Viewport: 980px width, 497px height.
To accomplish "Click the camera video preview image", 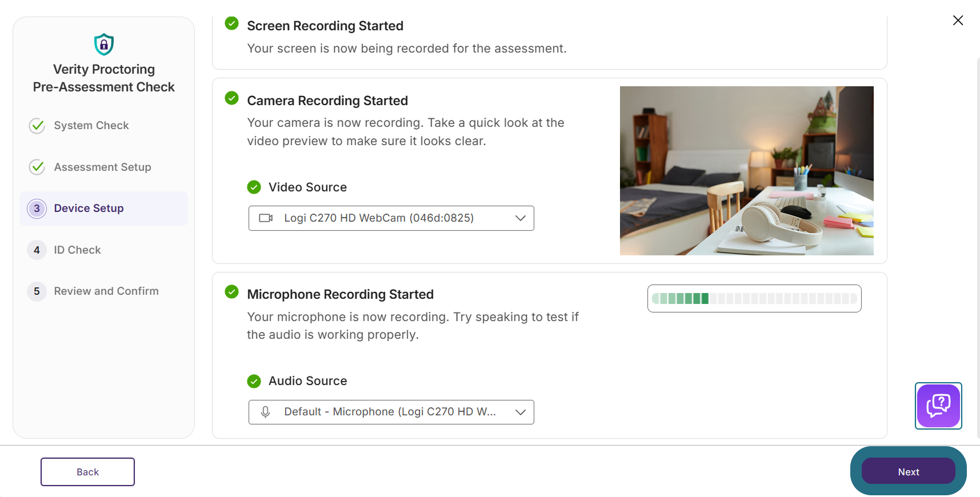I will pyautogui.click(x=747, y=171).
